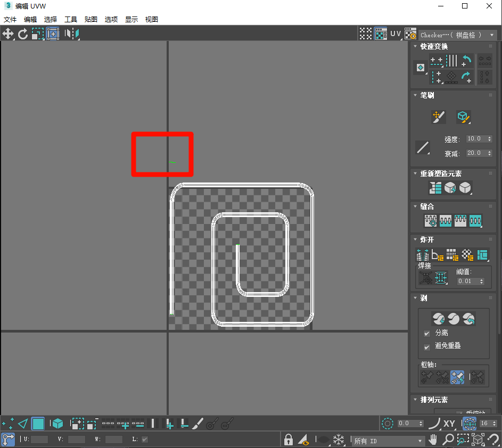Uncheck the 分离 checkbox
Image resolution: width=502 pixels, height=448 pixels.
[x=427, y=334]
